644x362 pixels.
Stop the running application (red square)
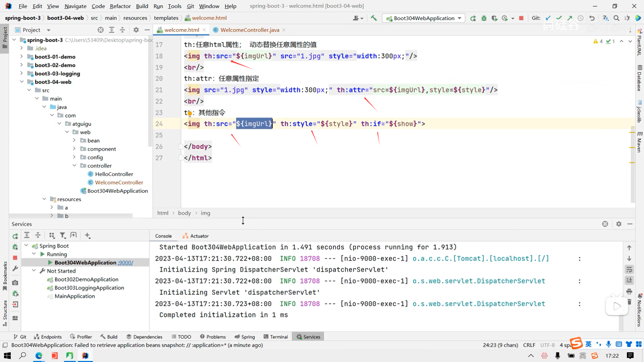521,18
